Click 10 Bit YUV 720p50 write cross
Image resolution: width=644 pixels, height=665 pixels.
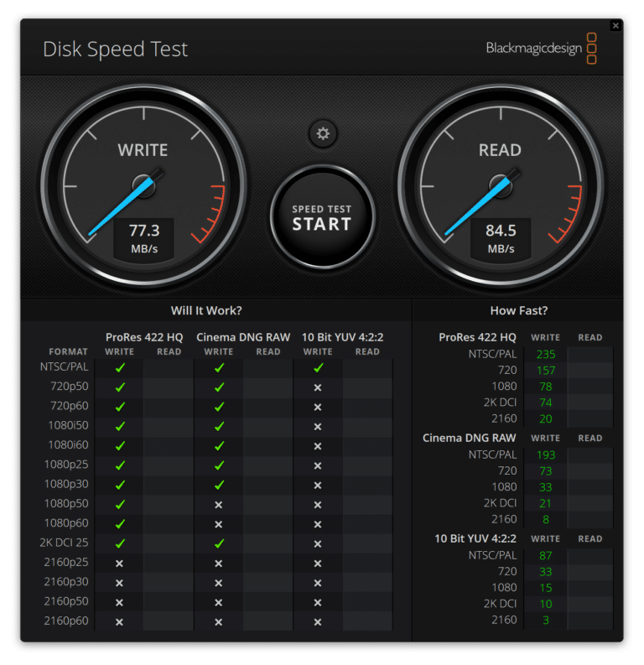pos(318,387)
